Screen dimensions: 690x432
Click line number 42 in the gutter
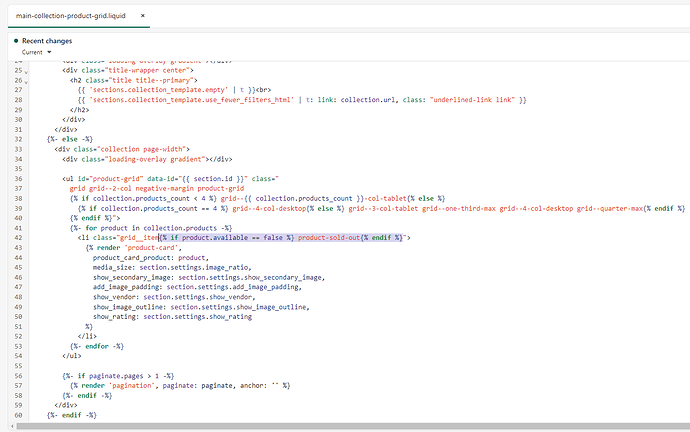point(17,237)
